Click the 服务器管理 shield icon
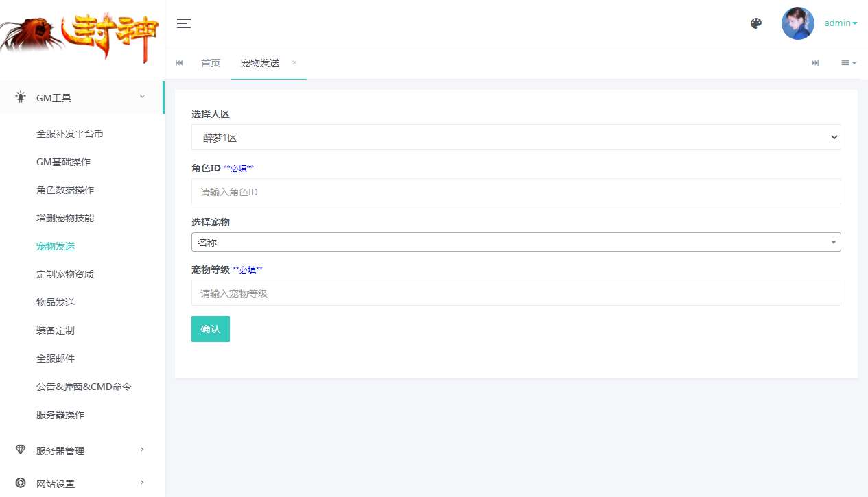Screen dimensions: 868x497 (x=20, y=450)
